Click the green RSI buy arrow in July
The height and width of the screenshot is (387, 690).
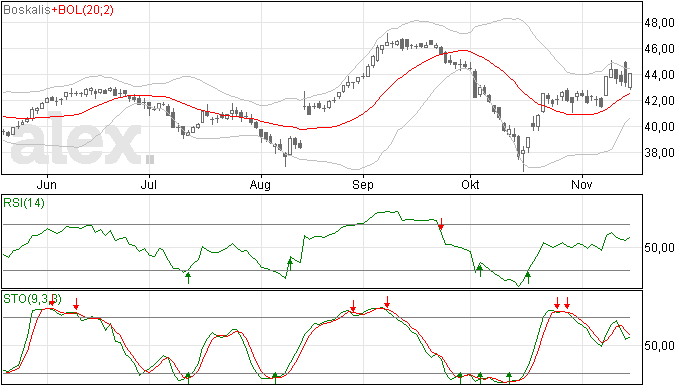(x=188, y=278)
